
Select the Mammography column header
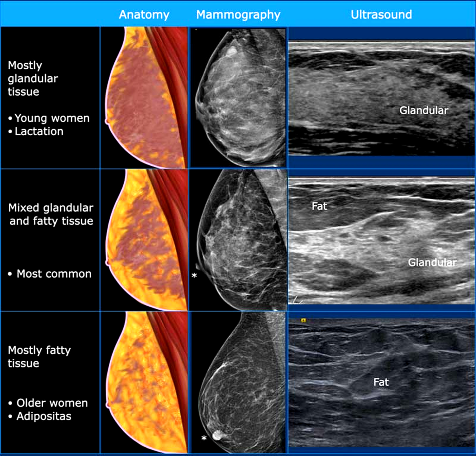pyautogui.click(x=238, y=14)
